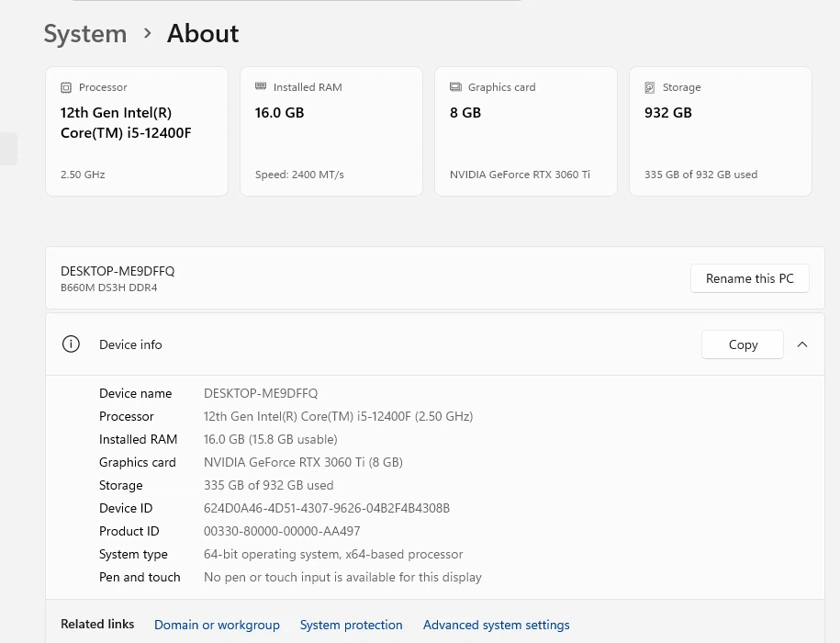Click 'NVIDIA GeForce RTX 3060 Ti (8 GB)' list value
The height and width of the screenshot is (643, 840).
coord(303,462)
